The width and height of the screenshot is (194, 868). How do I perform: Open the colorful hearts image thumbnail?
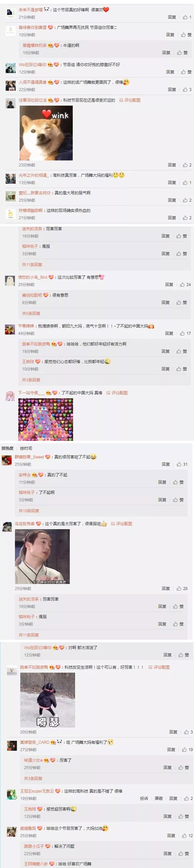click(45, 419)
